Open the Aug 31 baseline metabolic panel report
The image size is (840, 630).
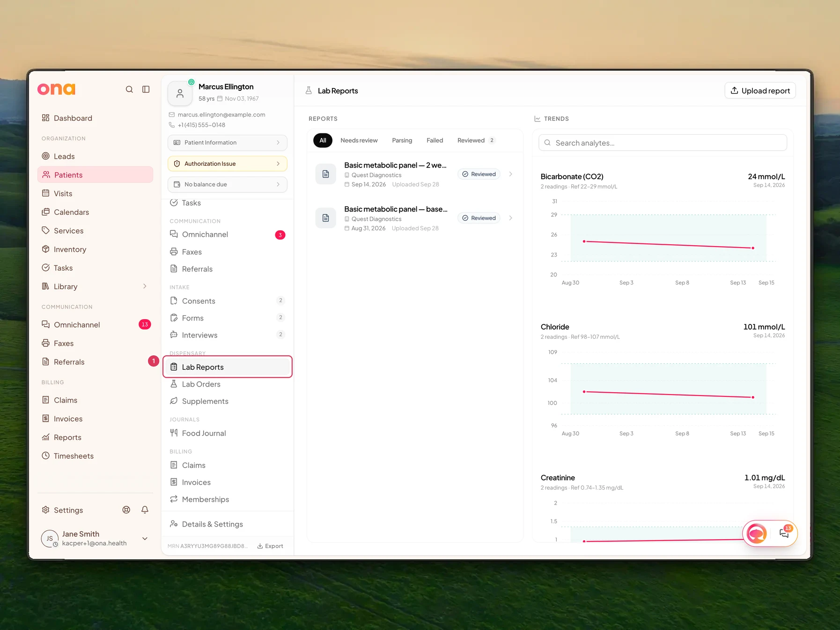pyautogui.click(x=415, y=218)
